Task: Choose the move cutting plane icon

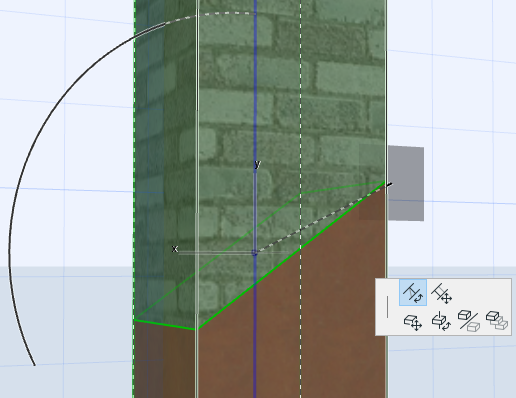Action: click(x=441, y=293)
